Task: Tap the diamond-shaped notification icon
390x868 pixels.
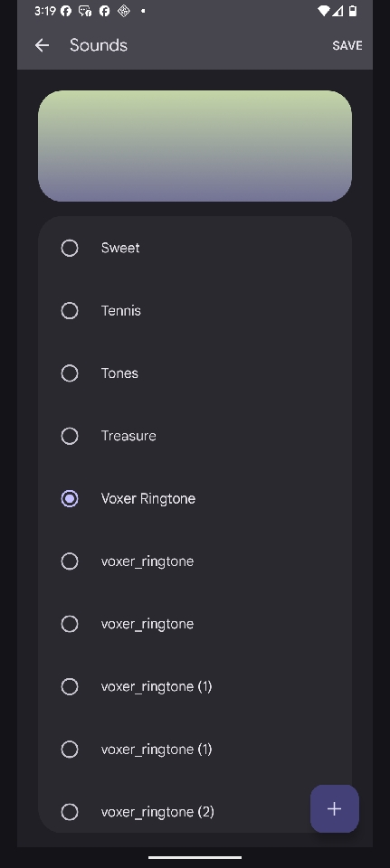Action: pyautogui.click(x=124, y=11)
